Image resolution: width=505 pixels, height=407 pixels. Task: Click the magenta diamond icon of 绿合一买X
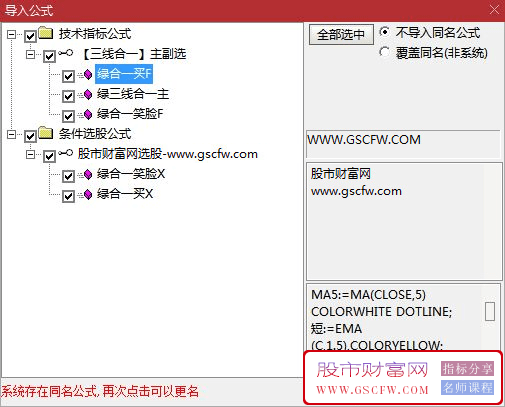click(87, 194)
